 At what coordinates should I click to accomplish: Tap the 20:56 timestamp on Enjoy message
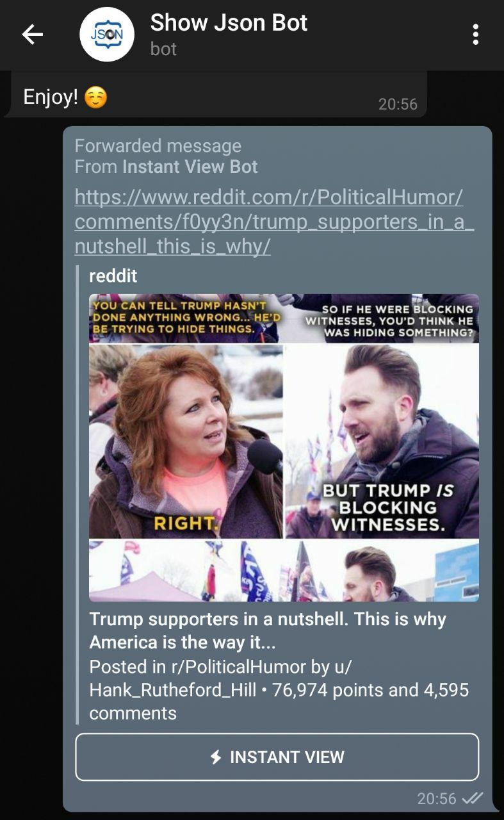click(x=398, y=104)
